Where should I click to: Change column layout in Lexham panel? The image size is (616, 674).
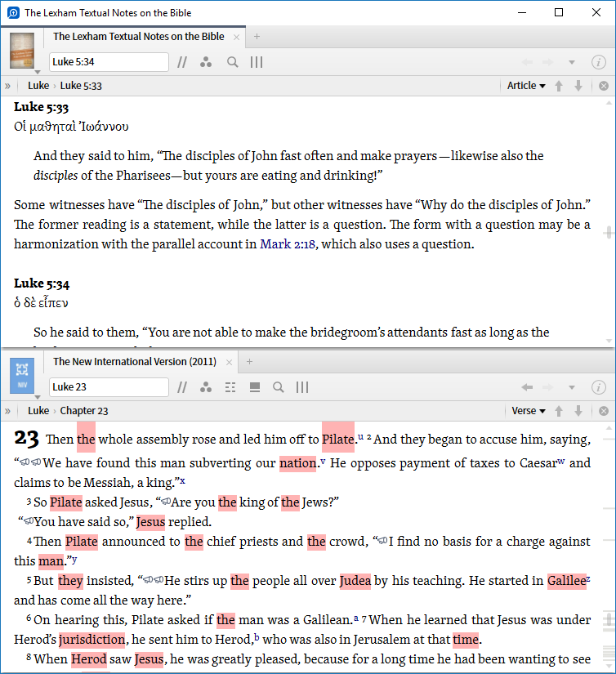257,62
